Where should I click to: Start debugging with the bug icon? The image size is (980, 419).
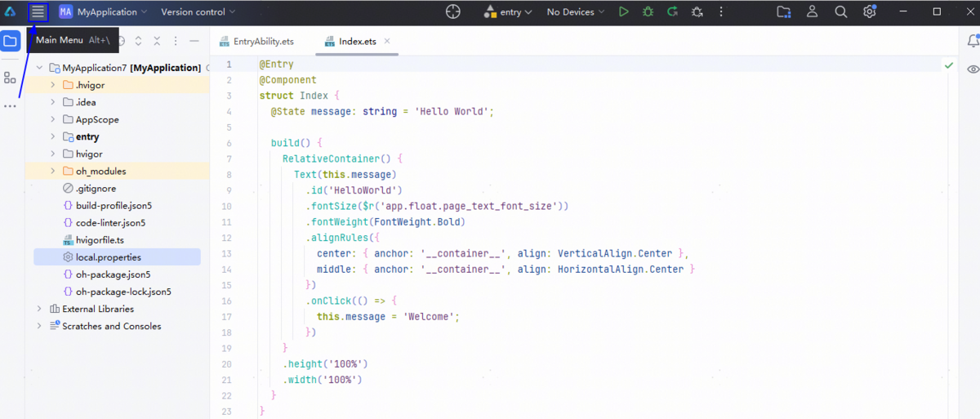648,12
